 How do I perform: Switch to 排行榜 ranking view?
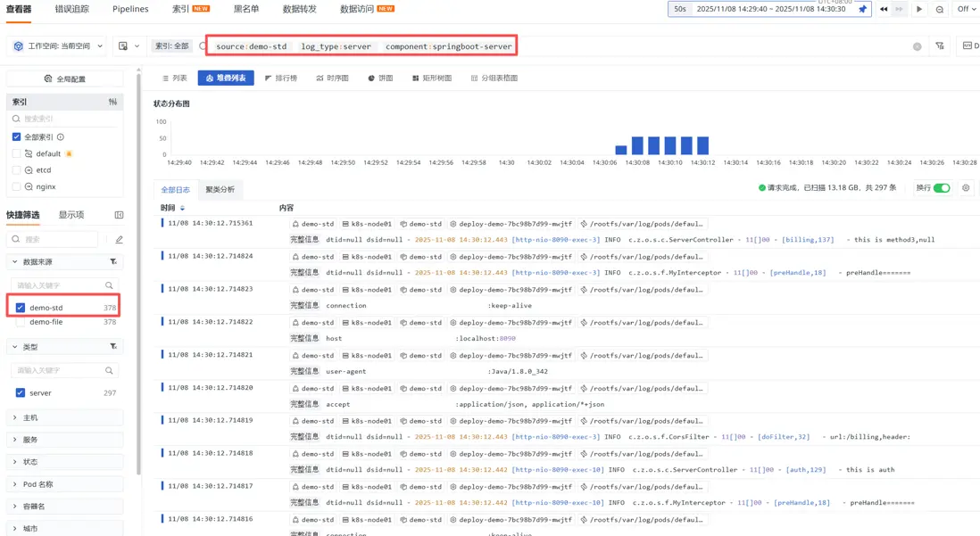[281, 78]
